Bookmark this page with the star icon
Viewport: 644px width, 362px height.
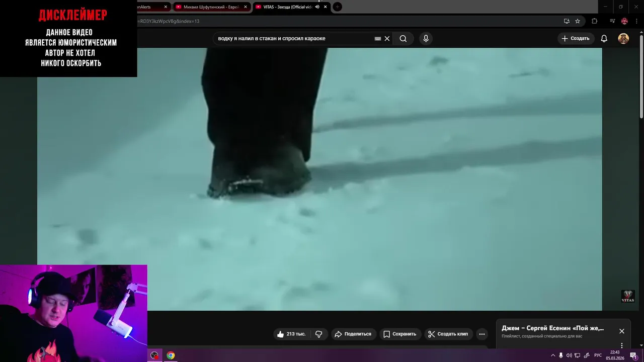point(578,21)
